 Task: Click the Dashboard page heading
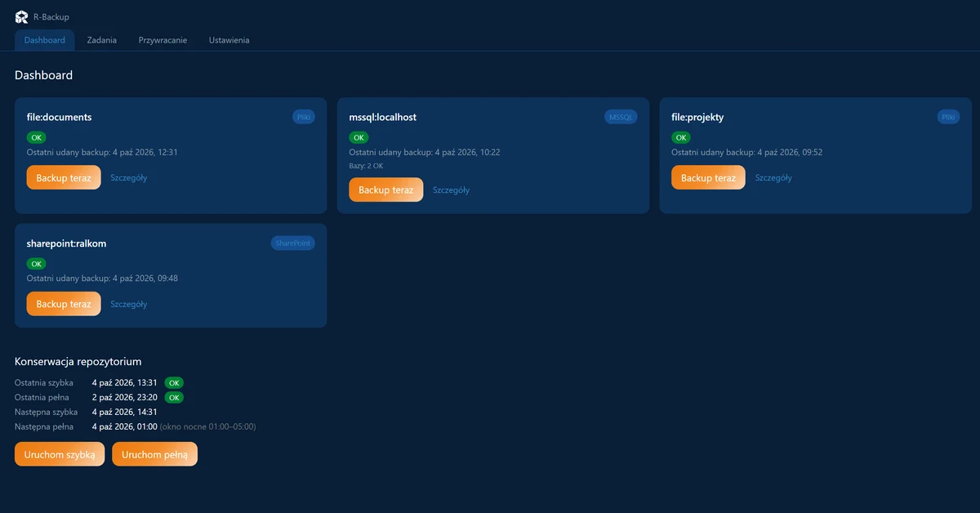pyautogui.click(x=44, y=75)
